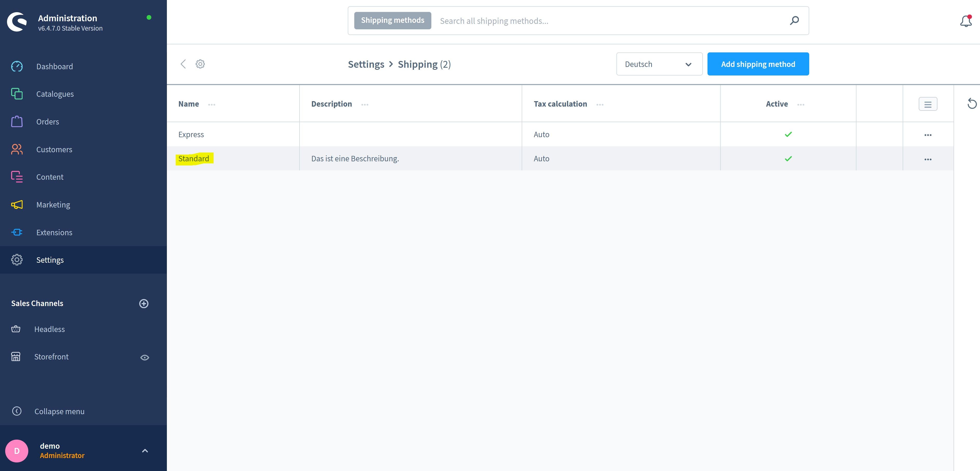Sort by Active column header
Image resolution: width=980 pixels, height=471 pixels.
tap(777, 104)
